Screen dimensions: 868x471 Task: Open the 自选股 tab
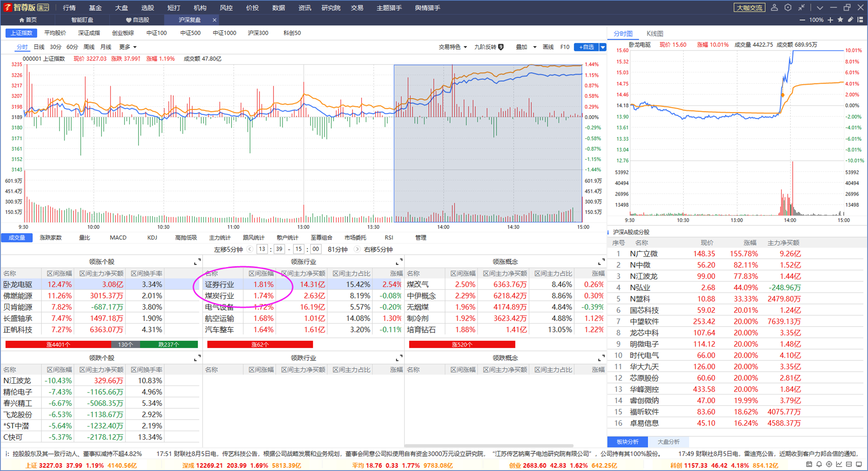click(x=138, y=20)
